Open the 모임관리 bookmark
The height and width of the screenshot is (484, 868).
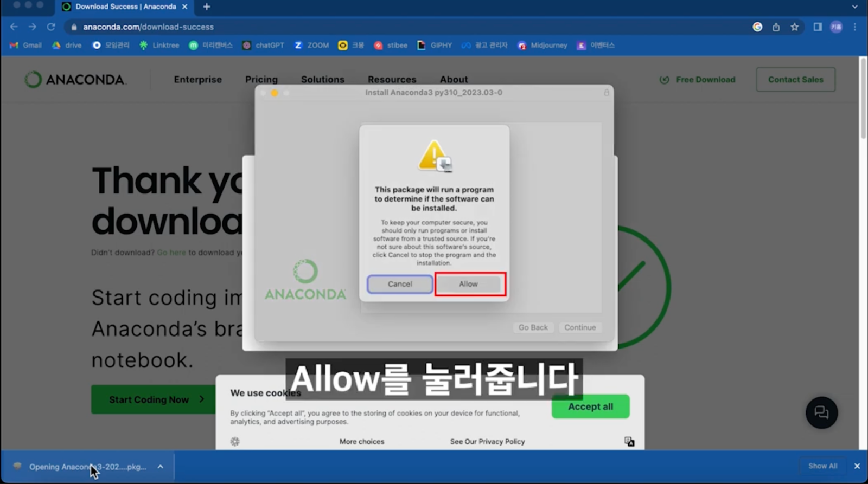tap(111, 46)
